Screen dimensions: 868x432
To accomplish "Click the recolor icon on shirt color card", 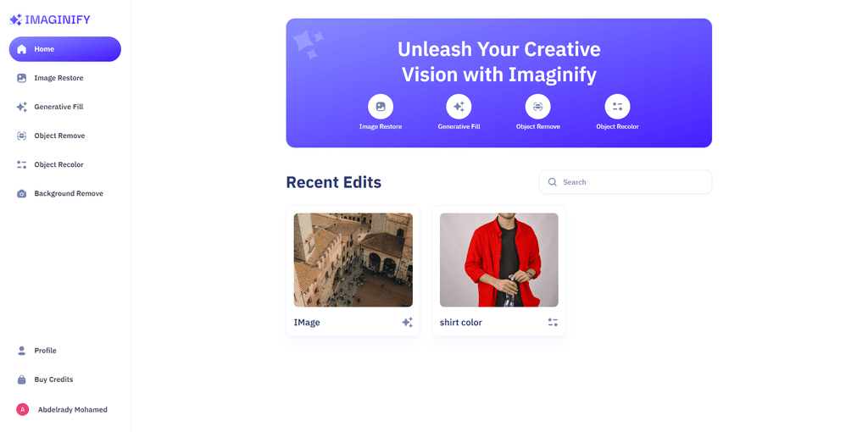I will (x=553, y=323).
